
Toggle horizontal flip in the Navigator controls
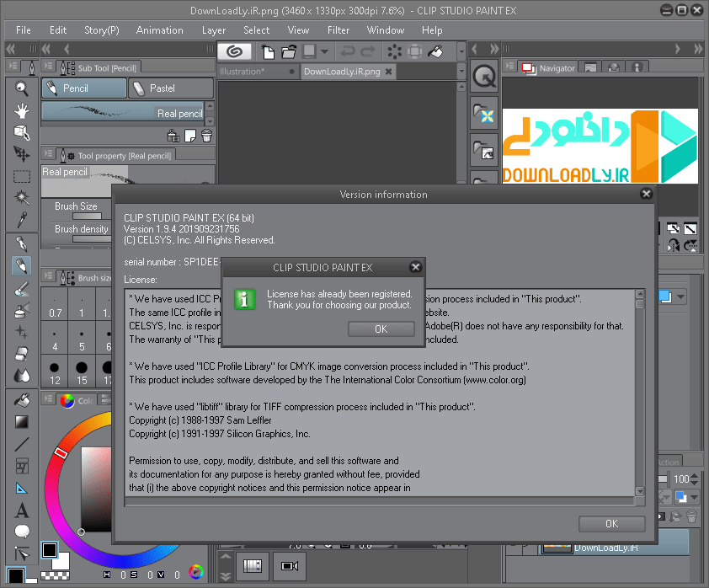point(673,246)
